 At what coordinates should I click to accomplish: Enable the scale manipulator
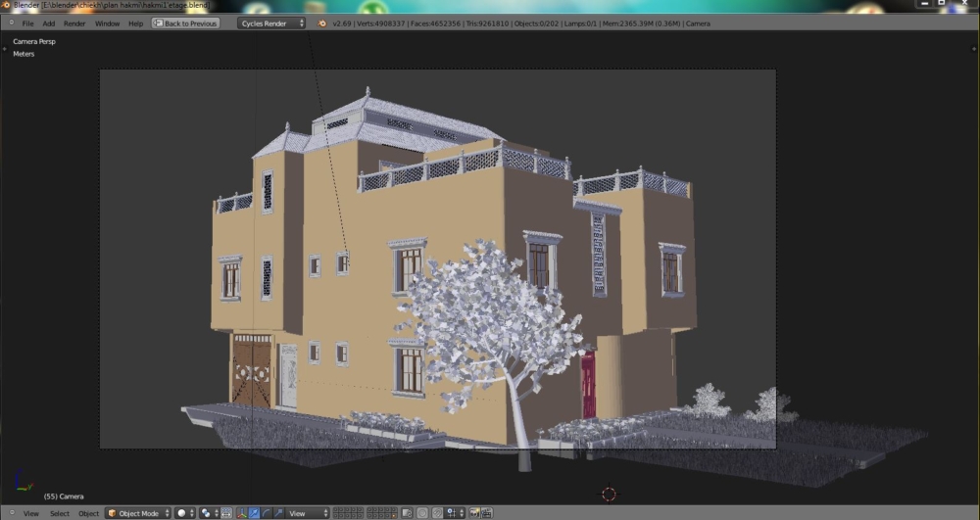coord(278,513)
